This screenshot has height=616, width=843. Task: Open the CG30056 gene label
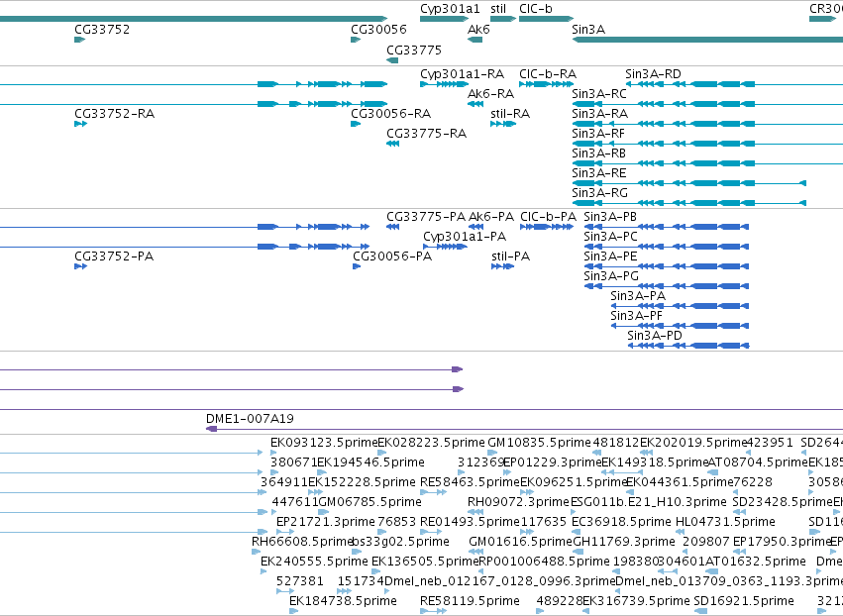coord(378,29)
